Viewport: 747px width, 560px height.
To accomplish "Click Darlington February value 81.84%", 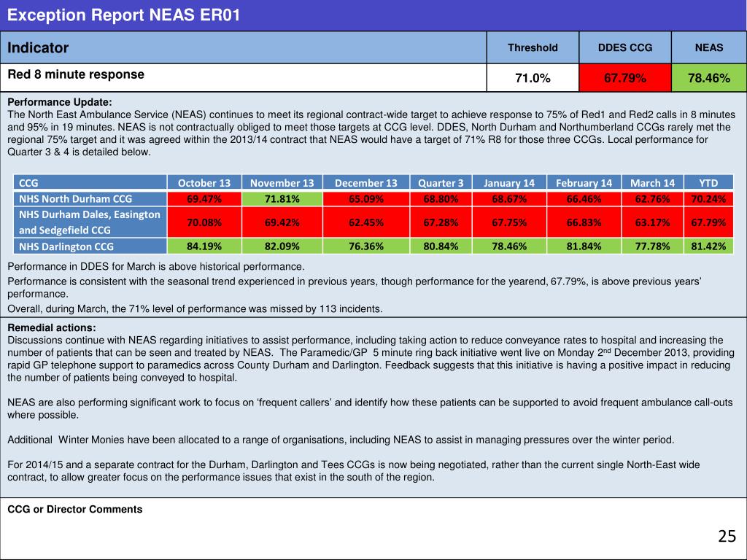I will click(x=584, y=246).
